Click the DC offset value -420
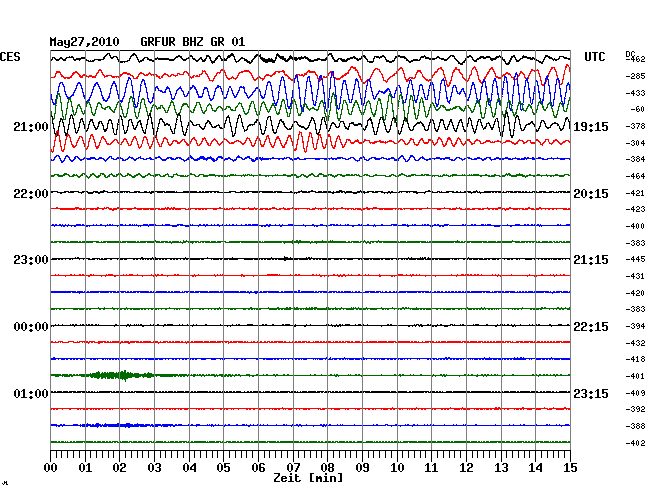This screenshot has height=494, width=650. pos(635,293)
